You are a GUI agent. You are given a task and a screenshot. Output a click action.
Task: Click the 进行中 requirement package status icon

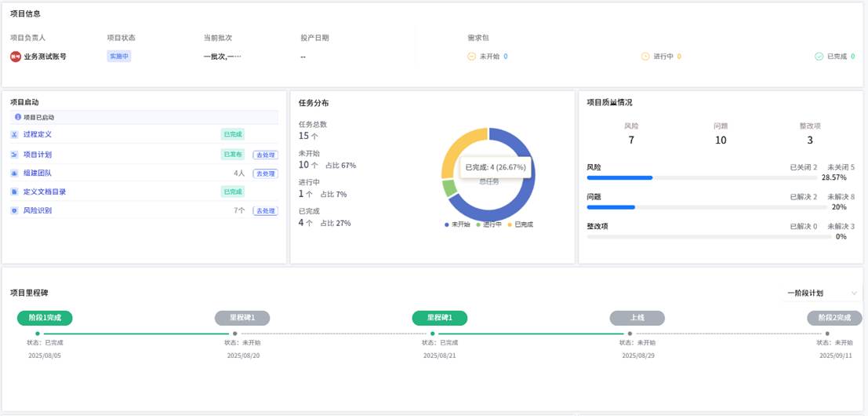tap(645, 57)
